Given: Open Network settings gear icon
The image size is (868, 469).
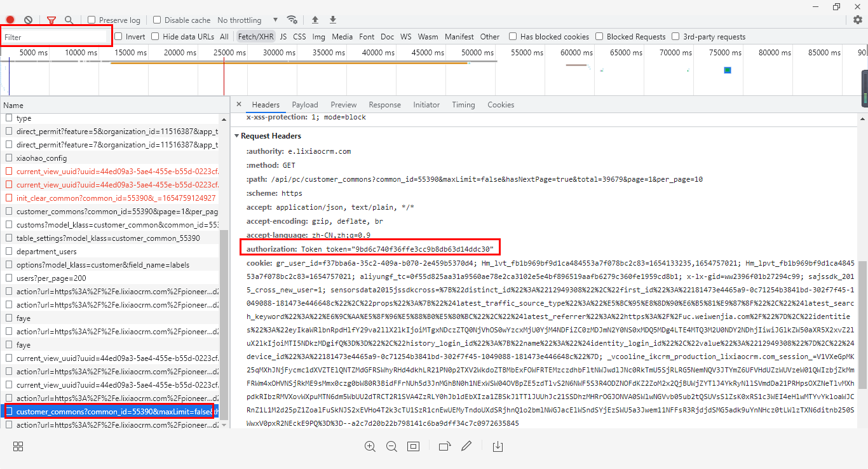Looking at the screenshot, I should click(858, 20).
